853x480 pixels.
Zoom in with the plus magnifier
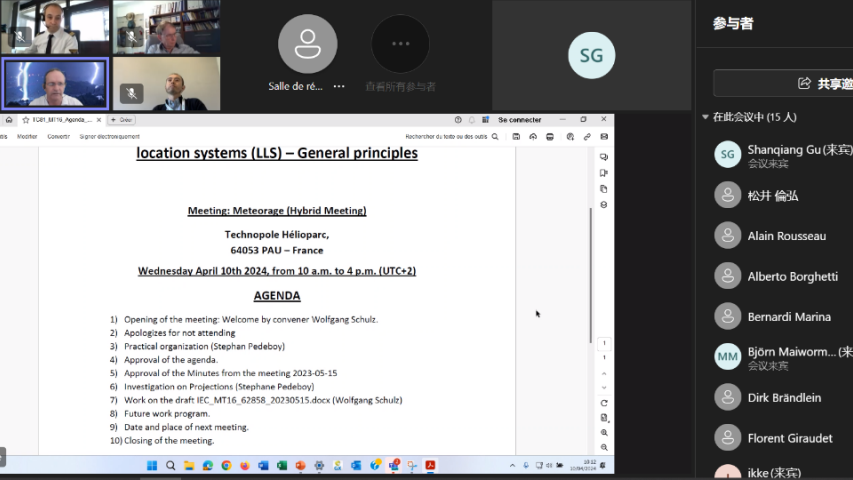pos(604,433)
